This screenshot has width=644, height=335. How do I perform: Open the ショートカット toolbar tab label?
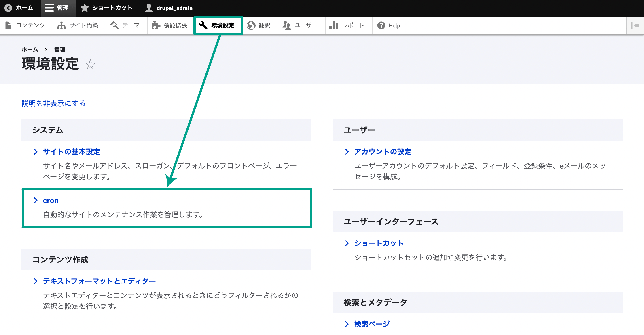click(112, 8)
